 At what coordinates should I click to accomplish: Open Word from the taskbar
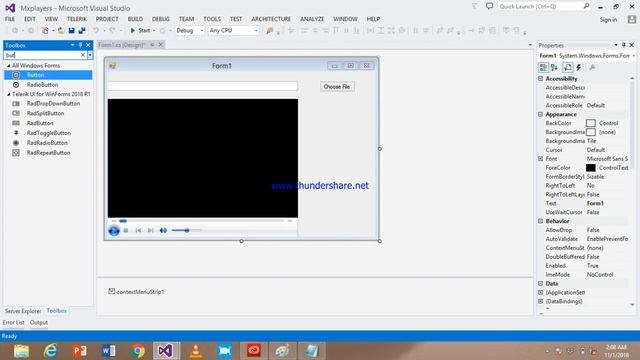coord(109,351)
